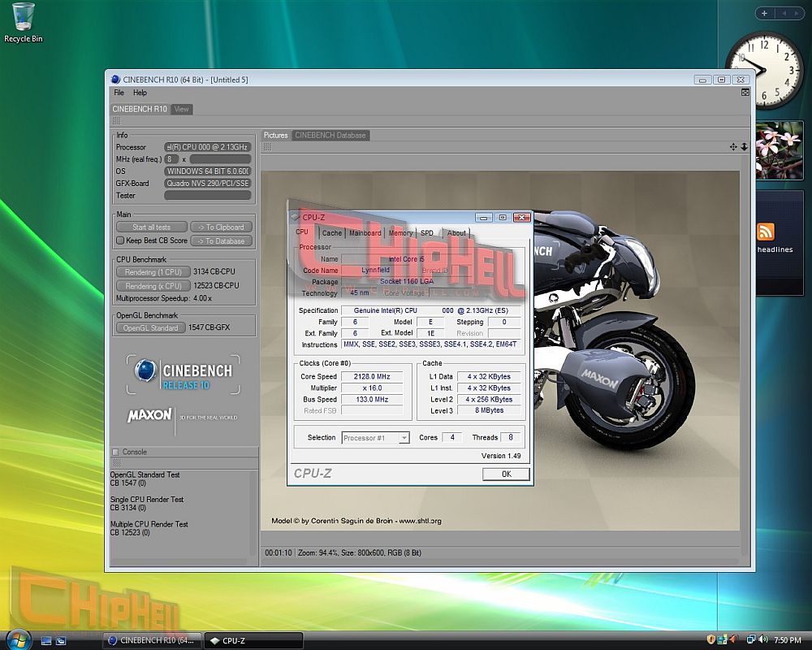The width and height of the screenshot is (812, 650).
Task: Open the Recycle Bin desktop icon
Action: point(23,24)
